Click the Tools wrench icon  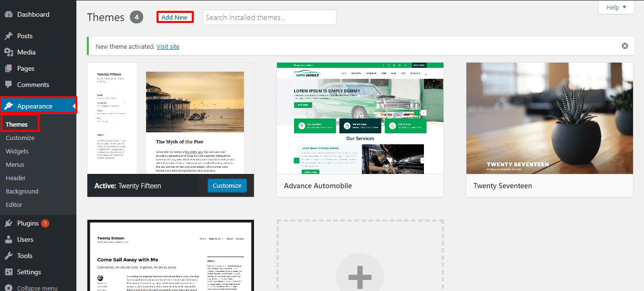coord(9,256)
